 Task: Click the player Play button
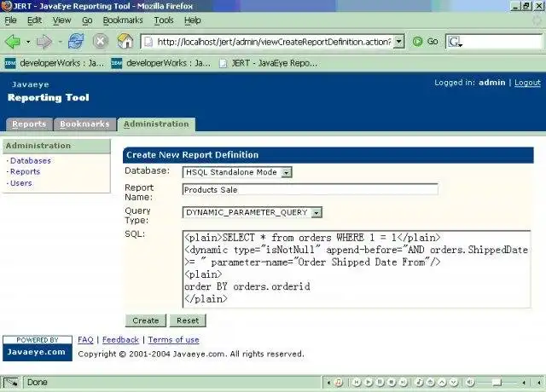coord(369,383)
